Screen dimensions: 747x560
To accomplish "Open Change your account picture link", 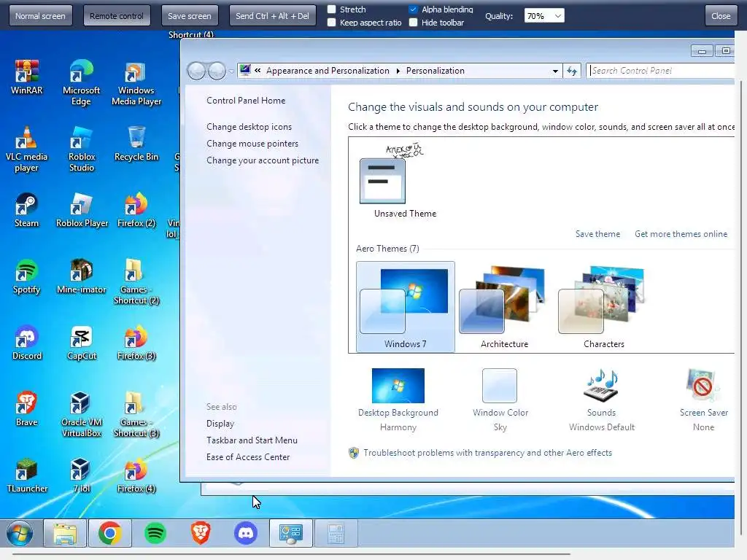I will pyautogui.click(x=263, y=160).
